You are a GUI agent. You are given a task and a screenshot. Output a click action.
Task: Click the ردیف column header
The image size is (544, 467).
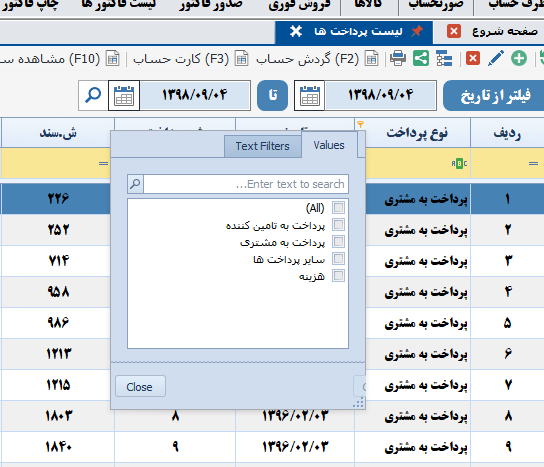click(507, 133)
